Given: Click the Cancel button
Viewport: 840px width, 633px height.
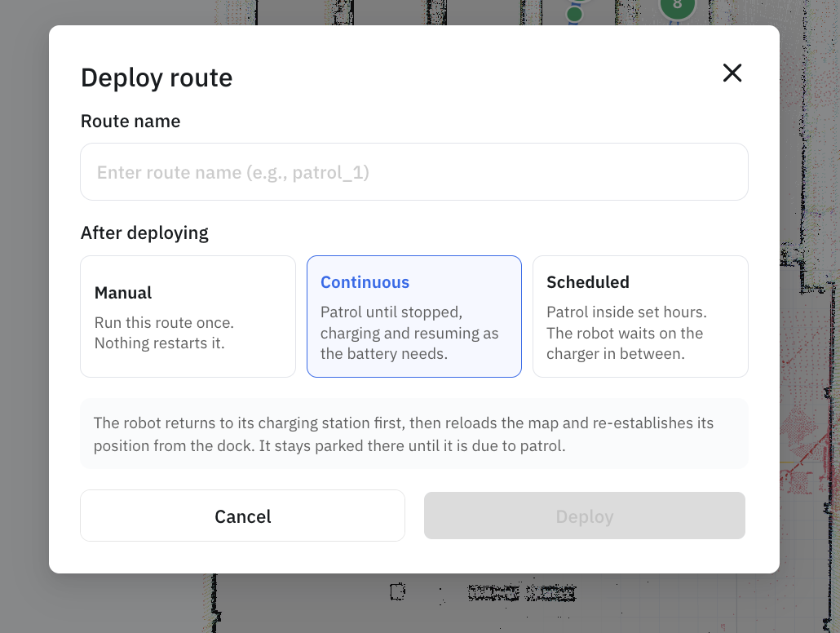Looking at the screenshot, I should (x=243, y=516).
